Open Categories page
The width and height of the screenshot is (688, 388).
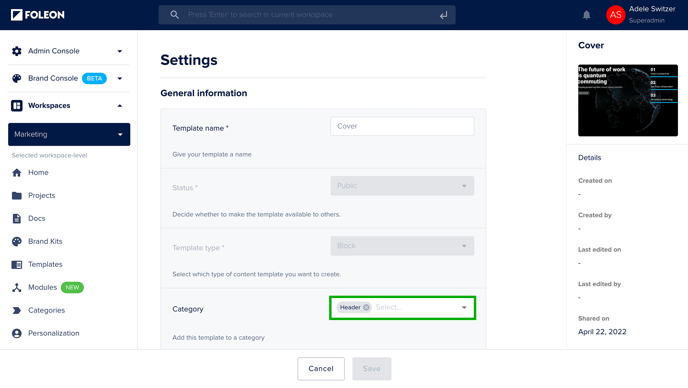pos(47,310)
